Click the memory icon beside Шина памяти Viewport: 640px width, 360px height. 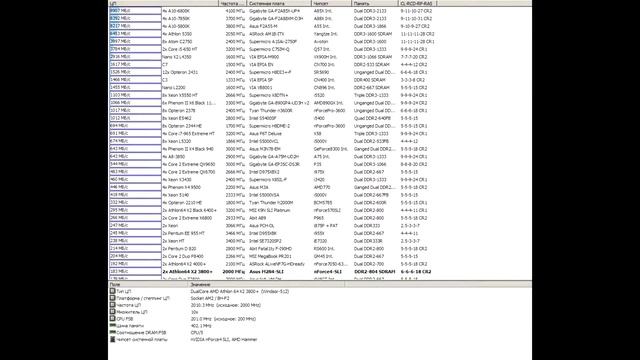(113, 326)
